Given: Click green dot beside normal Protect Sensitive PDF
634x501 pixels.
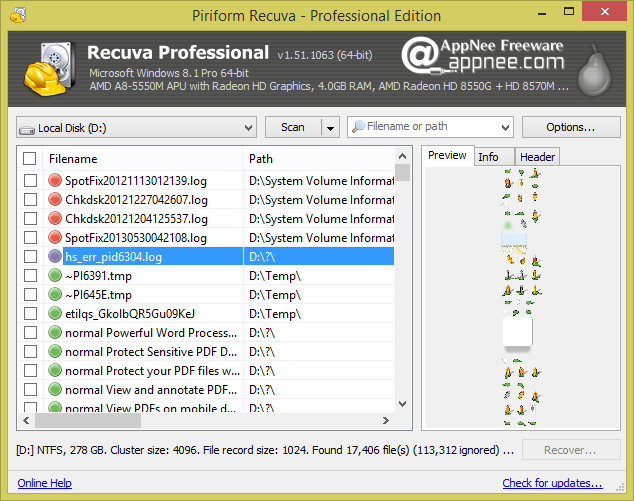Looking at the screenshot, I should tap(55, 351).
